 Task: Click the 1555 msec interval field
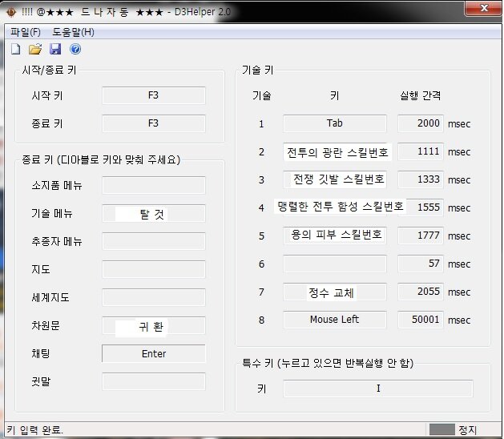click(421, 207)
